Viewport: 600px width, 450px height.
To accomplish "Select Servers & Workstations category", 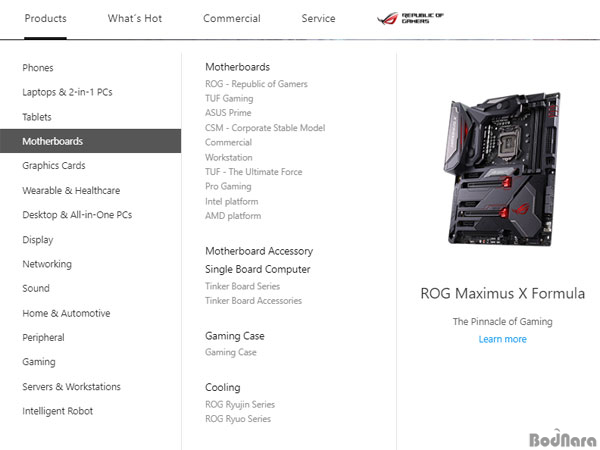I will (x=71, y=386).
